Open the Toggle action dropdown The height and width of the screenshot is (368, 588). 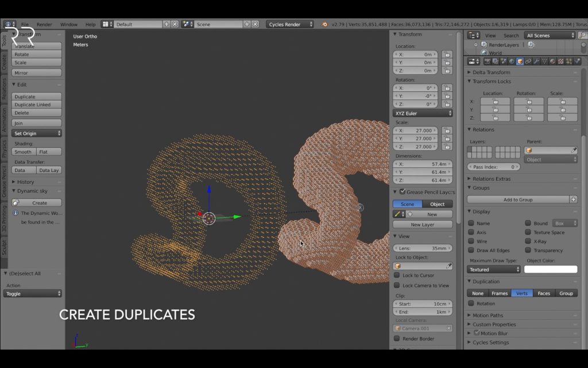(x=33, y=294)
